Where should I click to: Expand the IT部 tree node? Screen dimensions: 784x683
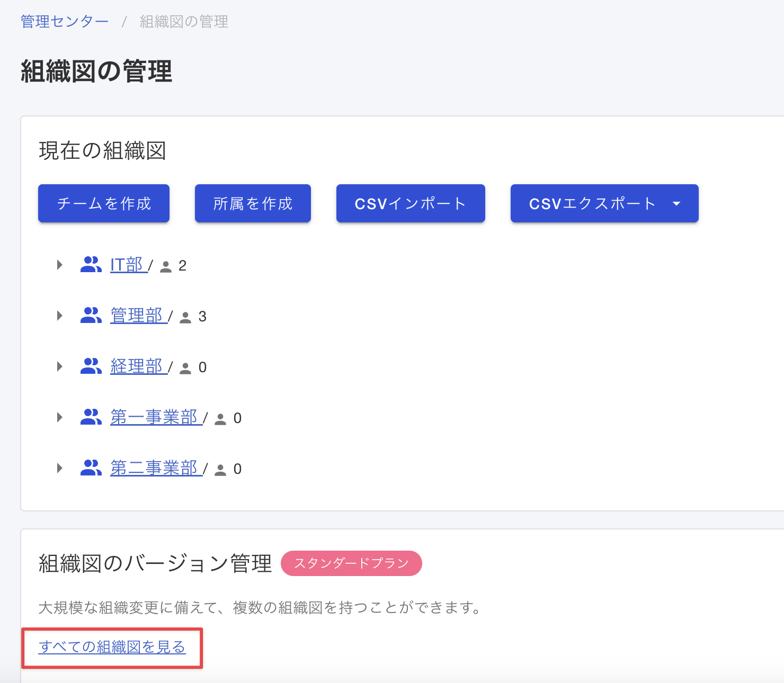[60, 265]
